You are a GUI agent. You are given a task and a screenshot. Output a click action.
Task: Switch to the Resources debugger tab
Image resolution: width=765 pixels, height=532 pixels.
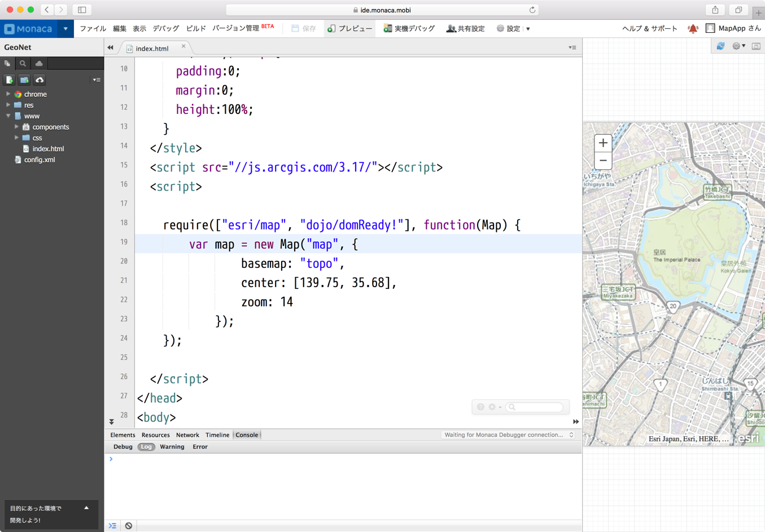155,435
